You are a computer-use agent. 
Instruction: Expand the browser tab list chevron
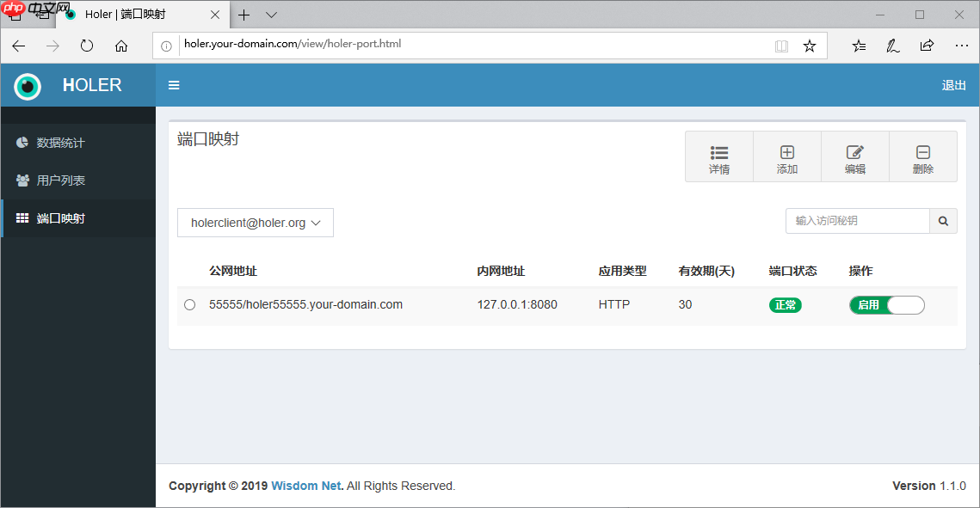point(271,15)
